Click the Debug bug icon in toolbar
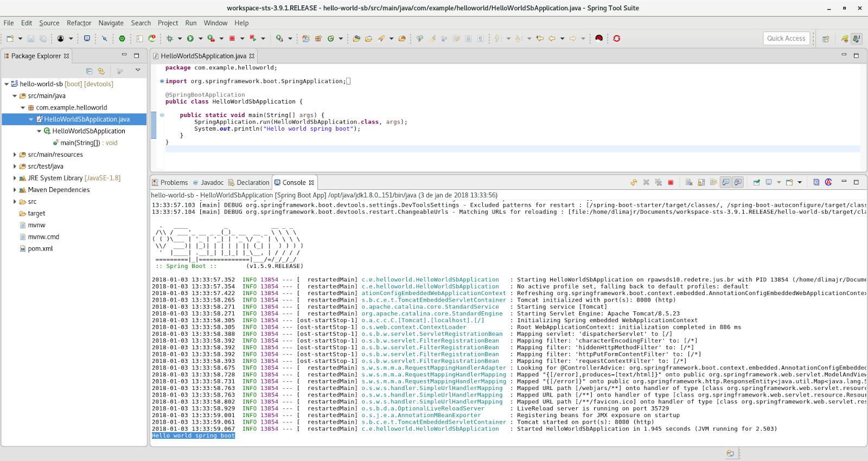The height and width of the screenshot is (461, 868). point(170,39)
